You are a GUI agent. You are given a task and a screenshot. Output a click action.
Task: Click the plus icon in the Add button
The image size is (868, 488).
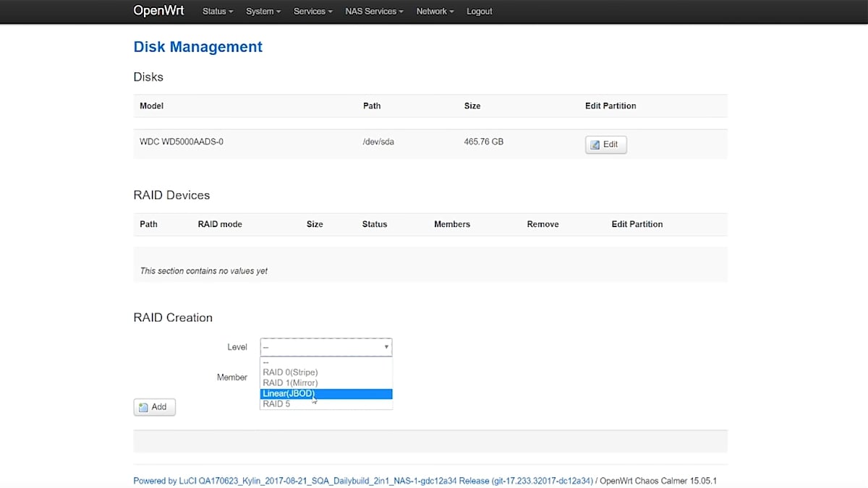(x=143, y=407)
